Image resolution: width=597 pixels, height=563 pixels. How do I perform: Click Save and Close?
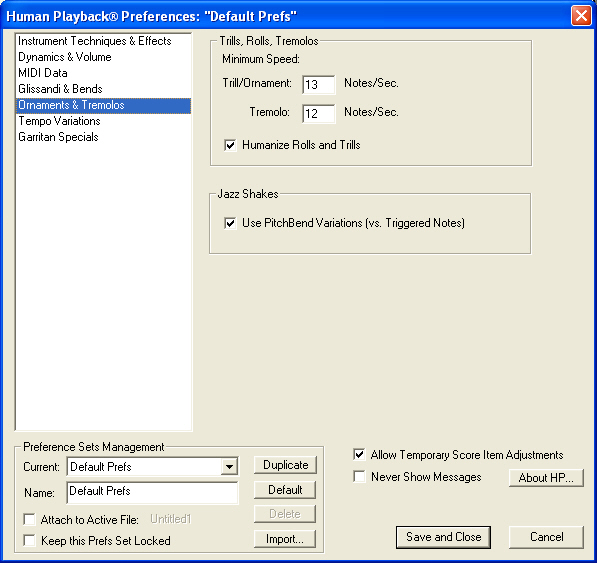443,537
